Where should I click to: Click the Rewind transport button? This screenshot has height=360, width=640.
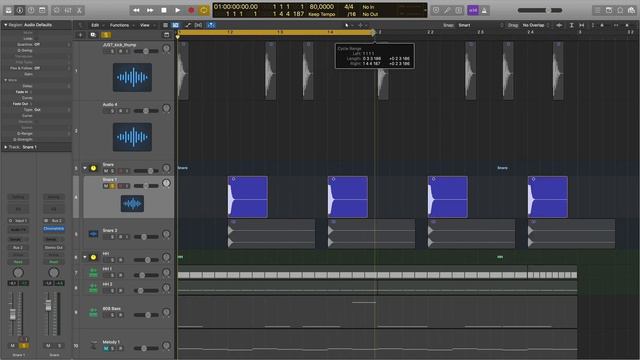136,10
